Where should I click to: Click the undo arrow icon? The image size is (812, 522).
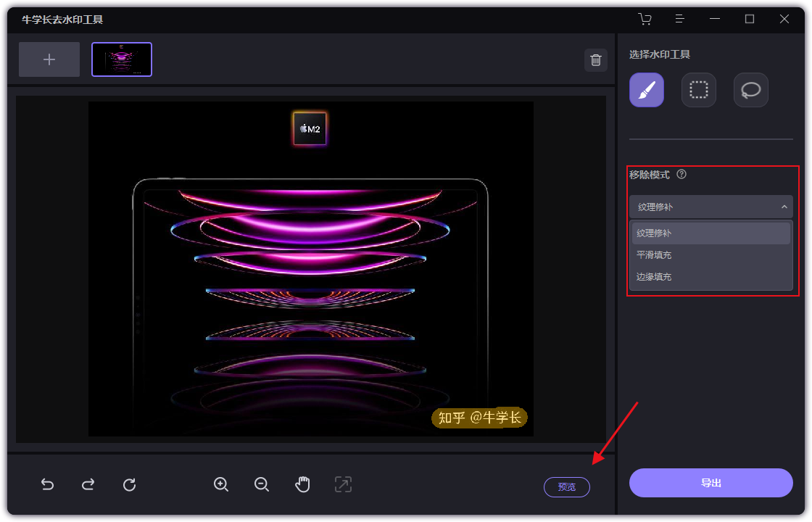coord(48,484)
